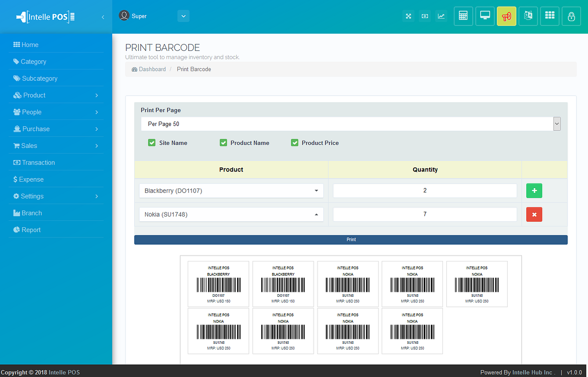The width and height of the screenshot is (588, 377).
Task: Open the apps grid icon
Action: point(549,16)
